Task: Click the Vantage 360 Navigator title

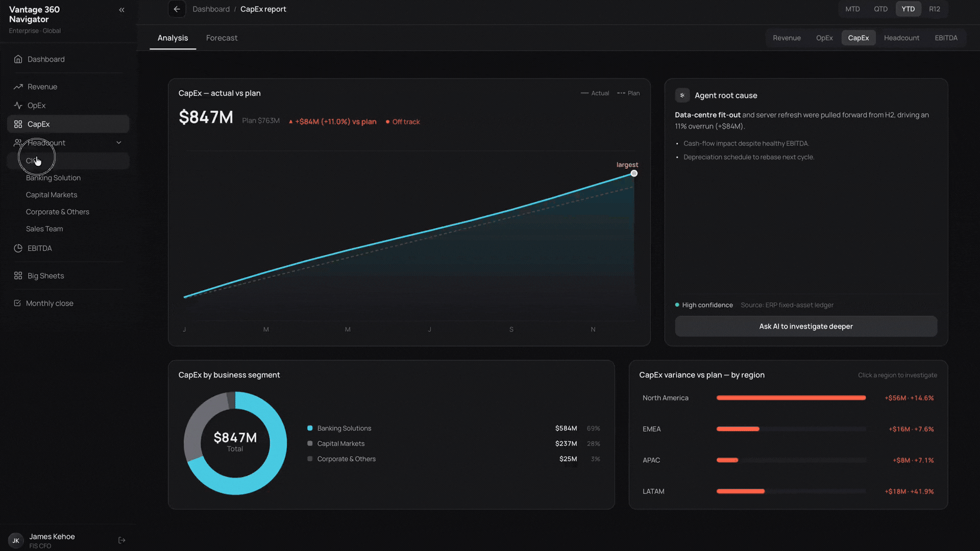Action: click(x=34, y=14)
